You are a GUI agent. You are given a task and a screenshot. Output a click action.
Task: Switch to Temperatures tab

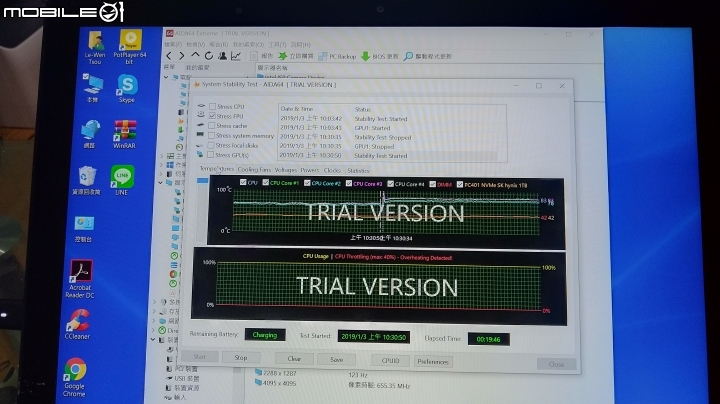click(x=216, y=168)
